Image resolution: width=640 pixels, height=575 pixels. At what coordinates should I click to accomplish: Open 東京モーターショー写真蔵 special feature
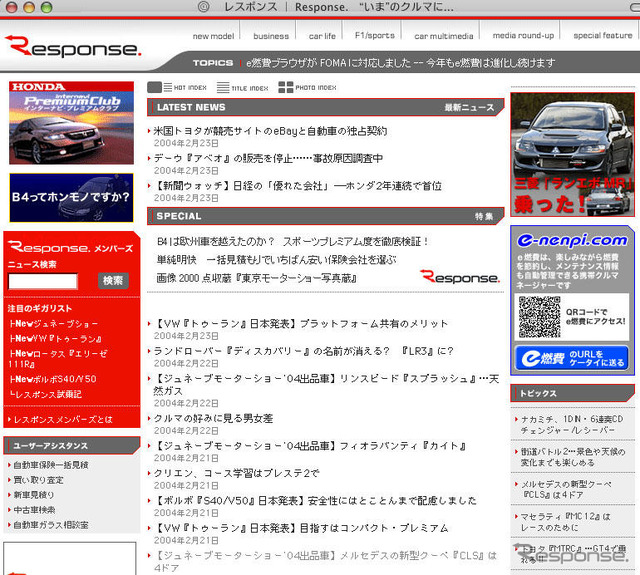[257, 278]
